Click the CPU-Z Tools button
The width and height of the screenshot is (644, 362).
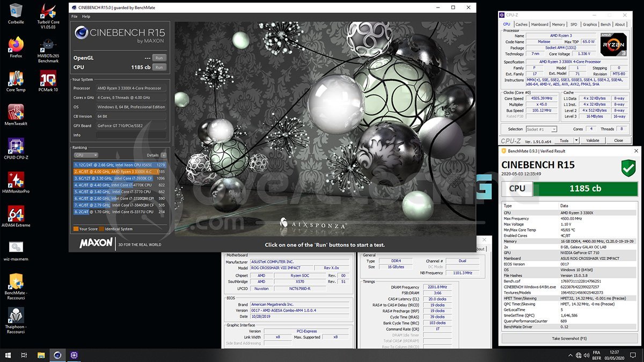click(564, 141)
